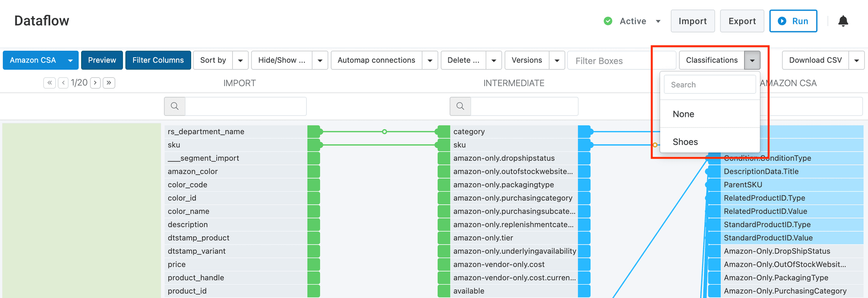The width and height of the screenshot is (868, 298).
Task: Click the Import column search icon
Action: 175,106
